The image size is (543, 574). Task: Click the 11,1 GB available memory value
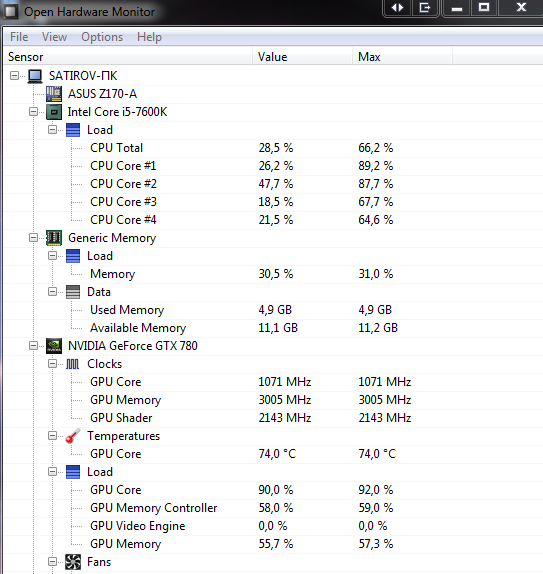[278, 328]
